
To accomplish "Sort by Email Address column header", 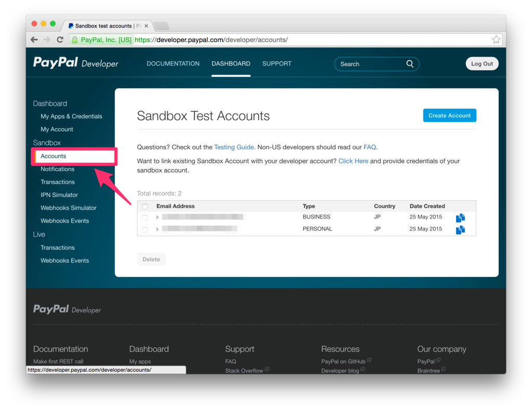I will [176, 206].
